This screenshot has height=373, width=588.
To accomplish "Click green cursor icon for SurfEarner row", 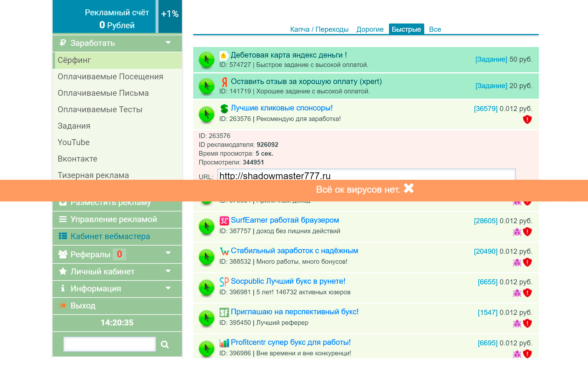I will tap(207, 226).
